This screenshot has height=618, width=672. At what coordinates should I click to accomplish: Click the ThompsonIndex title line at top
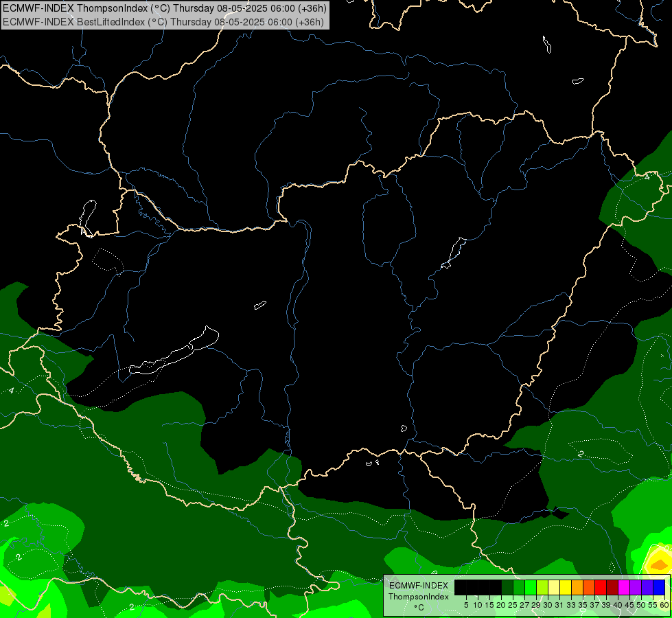pyautogui.click(x=165, y=8)
